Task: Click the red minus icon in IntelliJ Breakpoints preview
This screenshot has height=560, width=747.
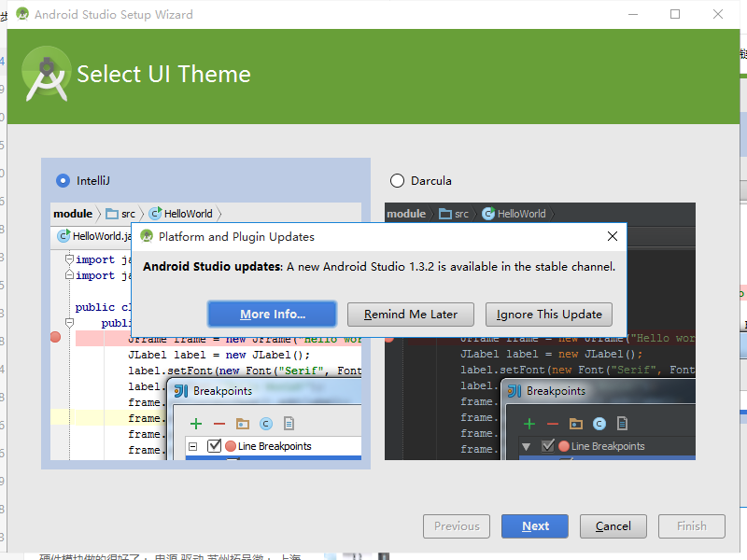Action: coord(219,424)
